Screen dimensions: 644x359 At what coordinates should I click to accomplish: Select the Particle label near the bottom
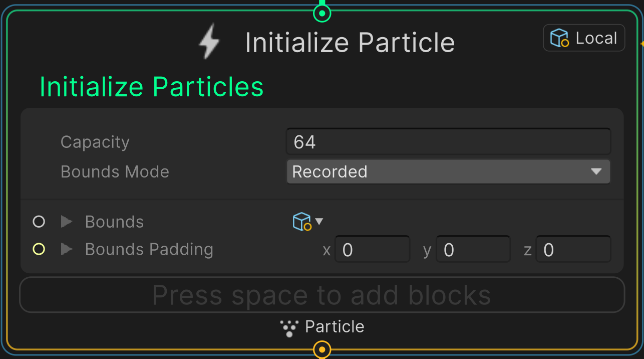(334, 326)
